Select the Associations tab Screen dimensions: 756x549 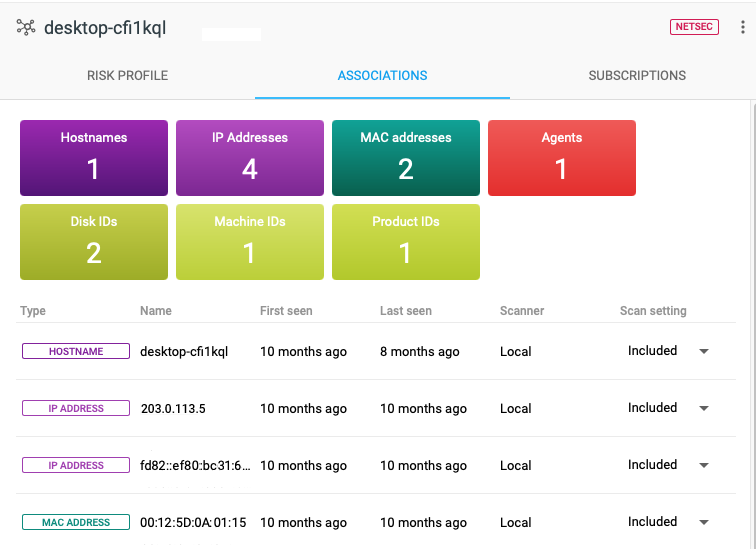tap(382, 75)
